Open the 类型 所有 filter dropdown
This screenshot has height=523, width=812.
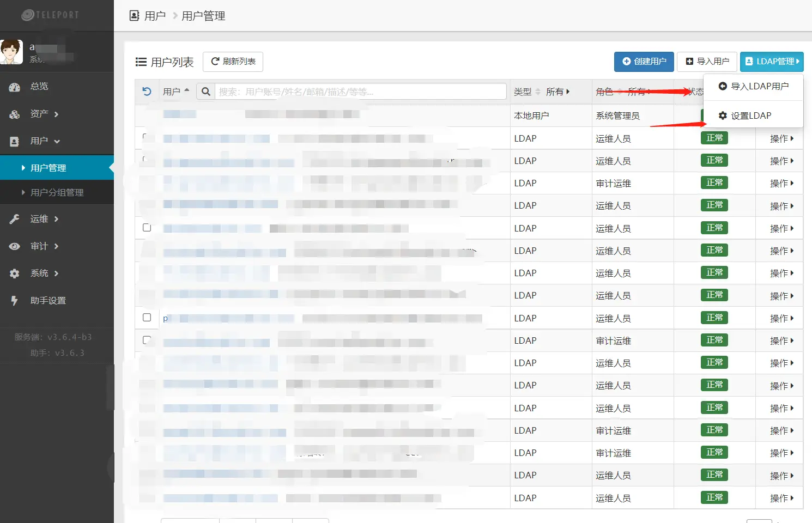coord(557,92)
